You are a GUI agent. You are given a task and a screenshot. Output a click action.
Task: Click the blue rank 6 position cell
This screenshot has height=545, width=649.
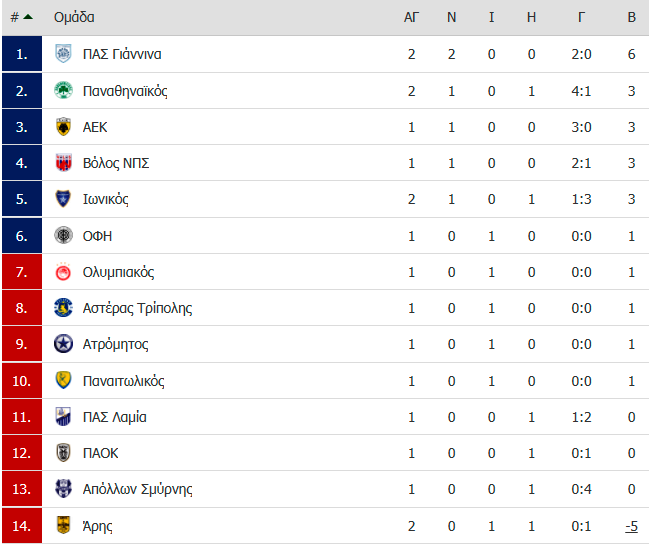pos(22,235)
